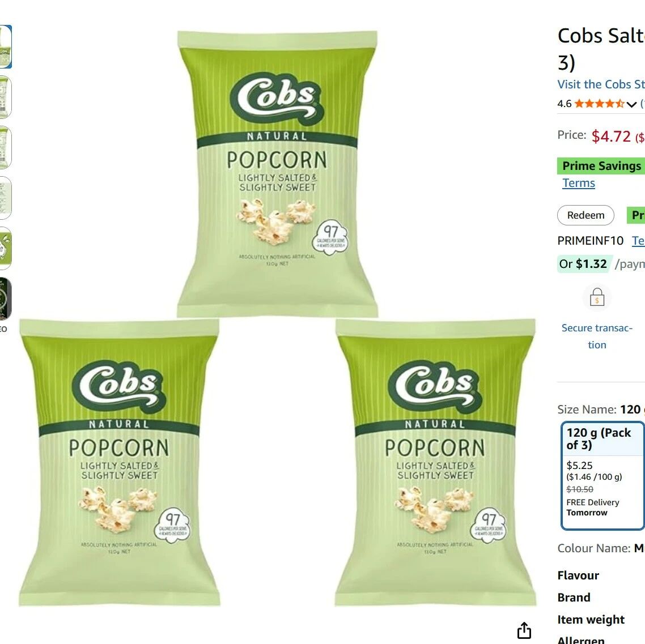Select the fifth product thumbnail
Image resolution: width=645 pixels, height=644 pixels.
click(5, 248)
